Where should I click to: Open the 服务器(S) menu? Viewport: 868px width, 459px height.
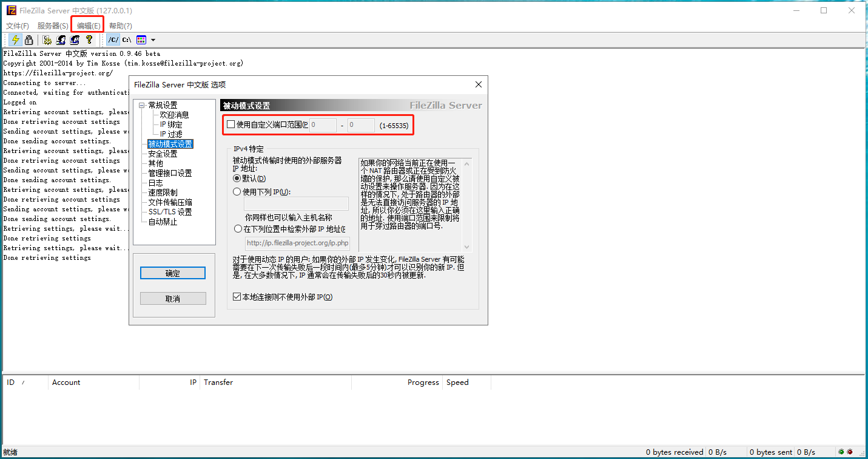[53, 26]
